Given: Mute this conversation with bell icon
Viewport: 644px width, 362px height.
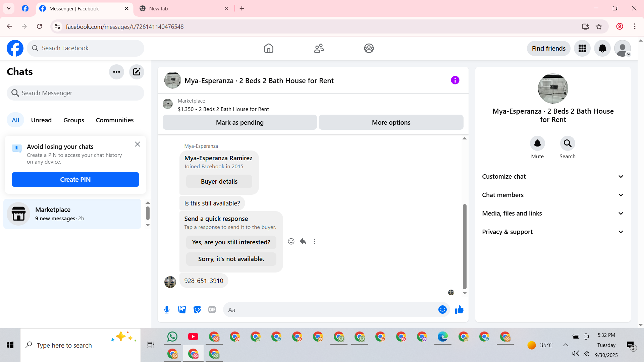Looking at the screenshot, I should pyautogui.click(x=537, y=143).
